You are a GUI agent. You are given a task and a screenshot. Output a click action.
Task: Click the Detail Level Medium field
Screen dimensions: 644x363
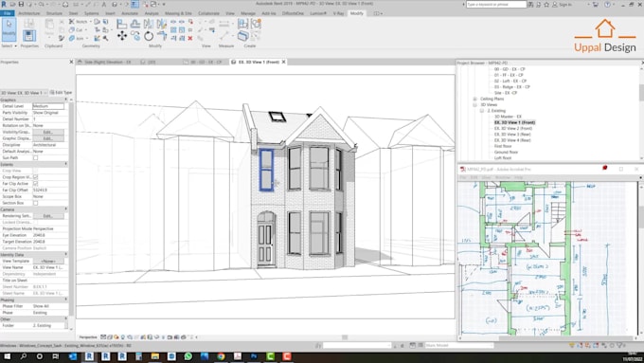tap(48, 106)
